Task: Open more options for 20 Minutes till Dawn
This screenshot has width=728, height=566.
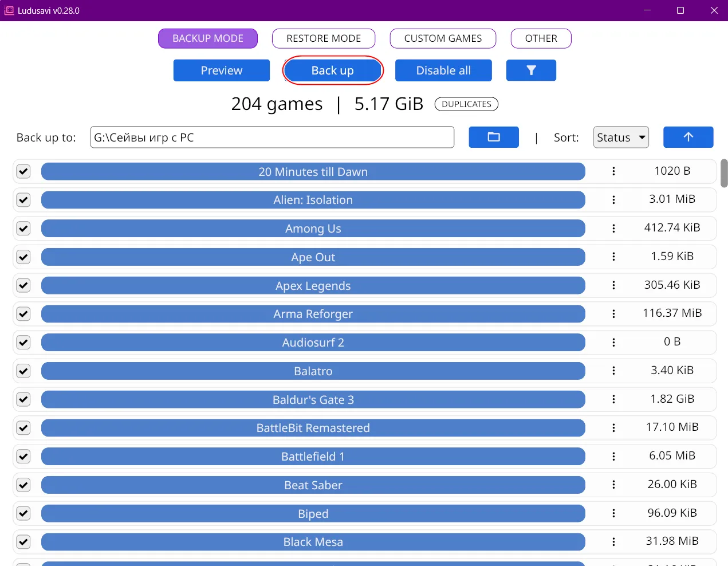Action: [613, 171]
